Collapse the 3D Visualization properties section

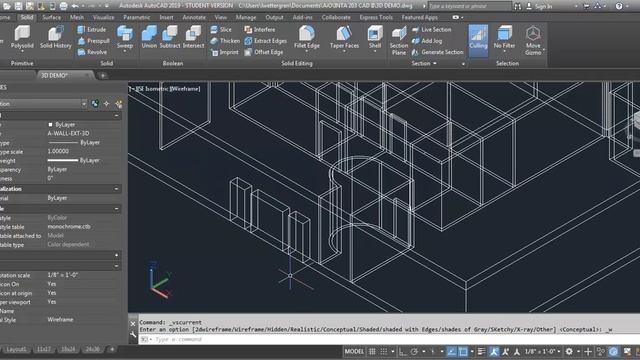point(116,189)
